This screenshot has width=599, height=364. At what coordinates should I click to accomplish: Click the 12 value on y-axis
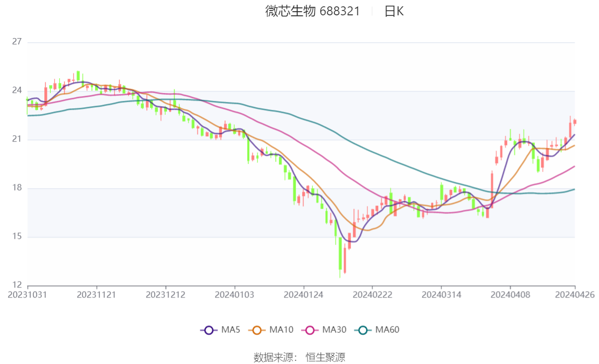pos(16,285)
